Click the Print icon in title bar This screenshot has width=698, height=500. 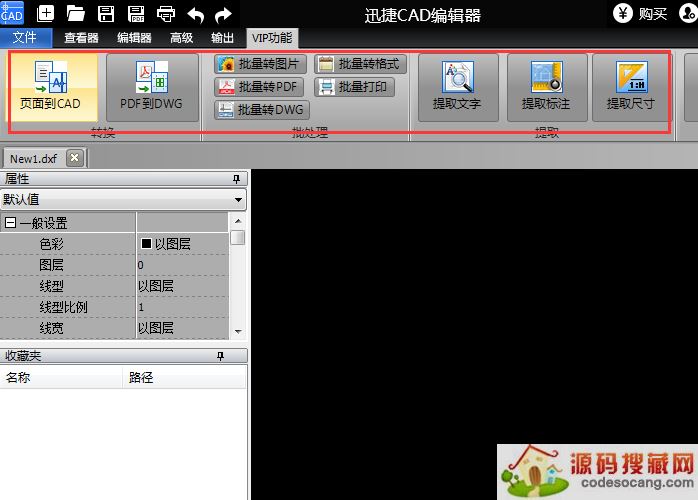point(166,14)
